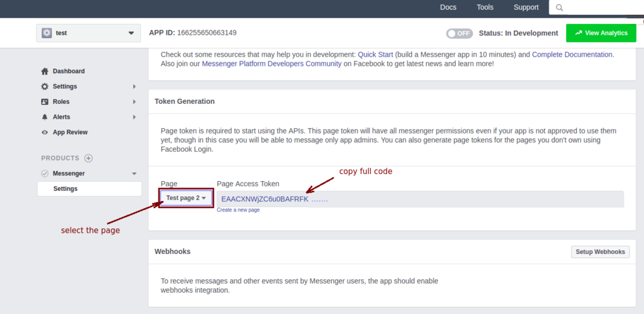
Task: Open Tools in the top navigation
Action: click(x=485, y=8)
